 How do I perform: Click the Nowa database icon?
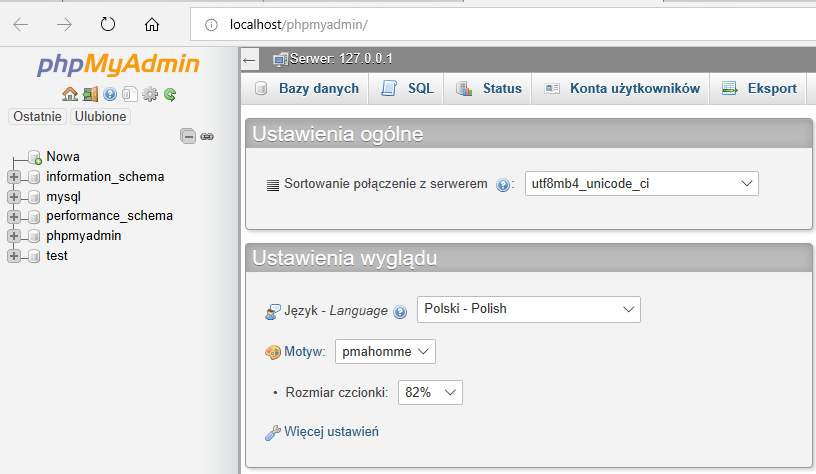(35, 157)
